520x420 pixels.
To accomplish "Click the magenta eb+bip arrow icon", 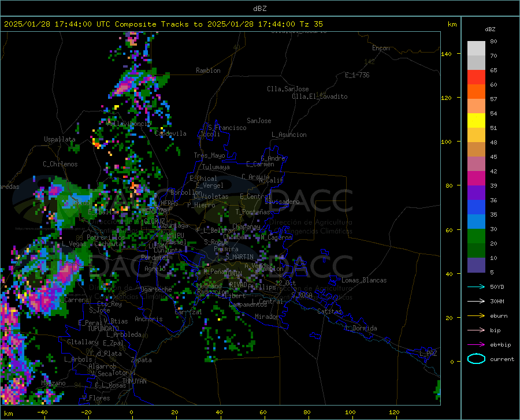I will [x=476, y=345].
